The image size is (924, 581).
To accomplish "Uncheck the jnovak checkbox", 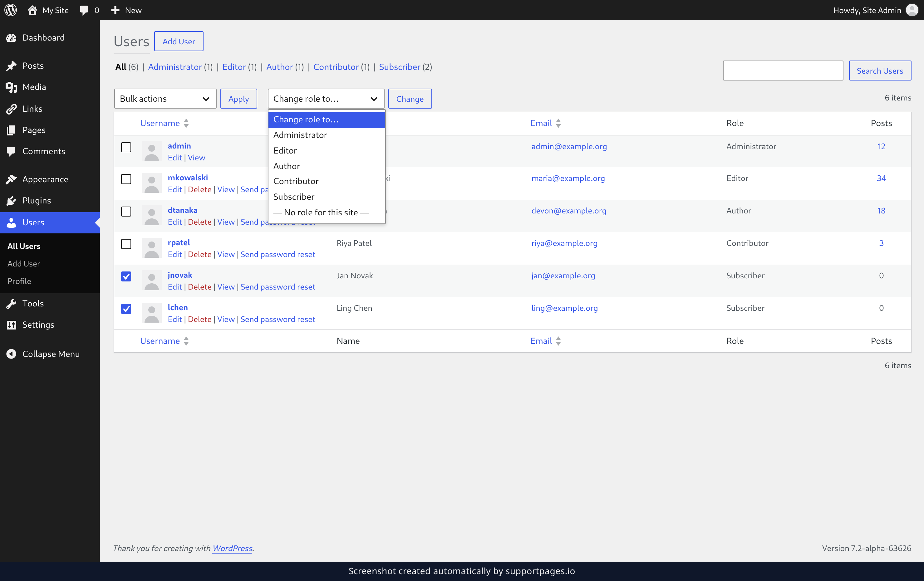I will point(126,276).
